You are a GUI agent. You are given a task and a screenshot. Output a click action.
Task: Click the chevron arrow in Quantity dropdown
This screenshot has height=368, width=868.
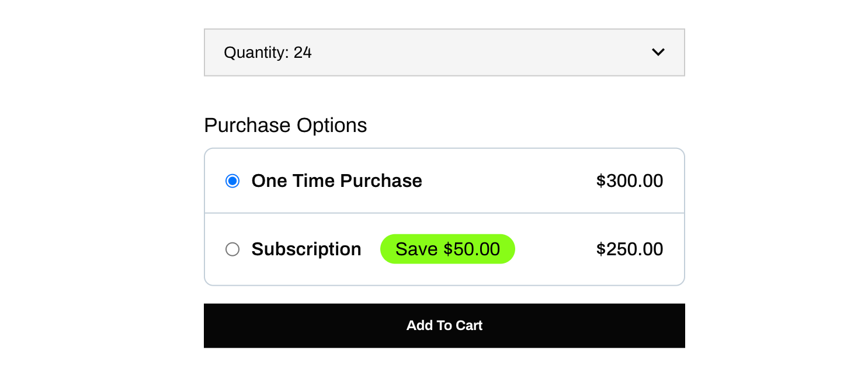point(658,52)
